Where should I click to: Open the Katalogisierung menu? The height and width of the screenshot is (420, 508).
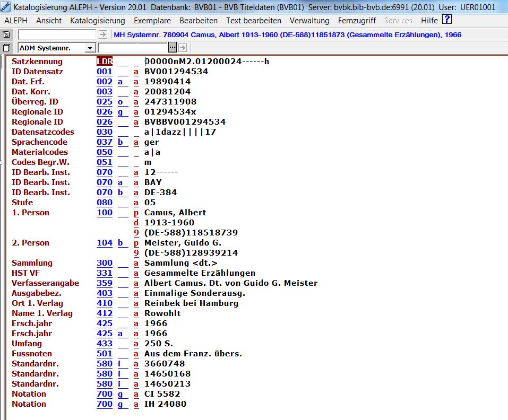(x=98, y=21)
